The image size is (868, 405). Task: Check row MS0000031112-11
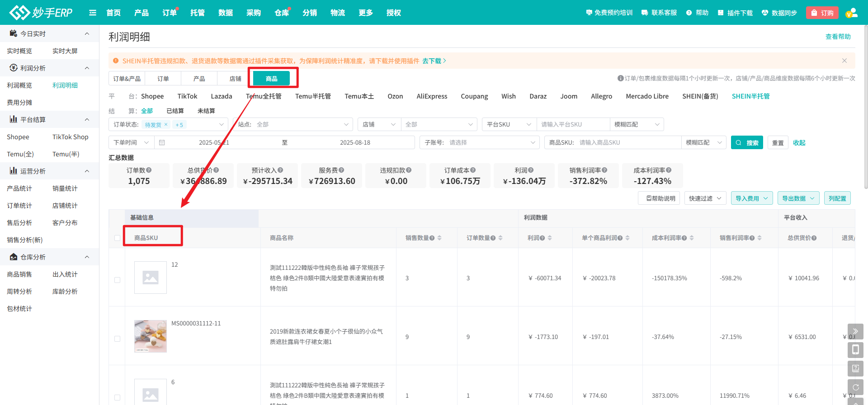(x=117, y=339)
